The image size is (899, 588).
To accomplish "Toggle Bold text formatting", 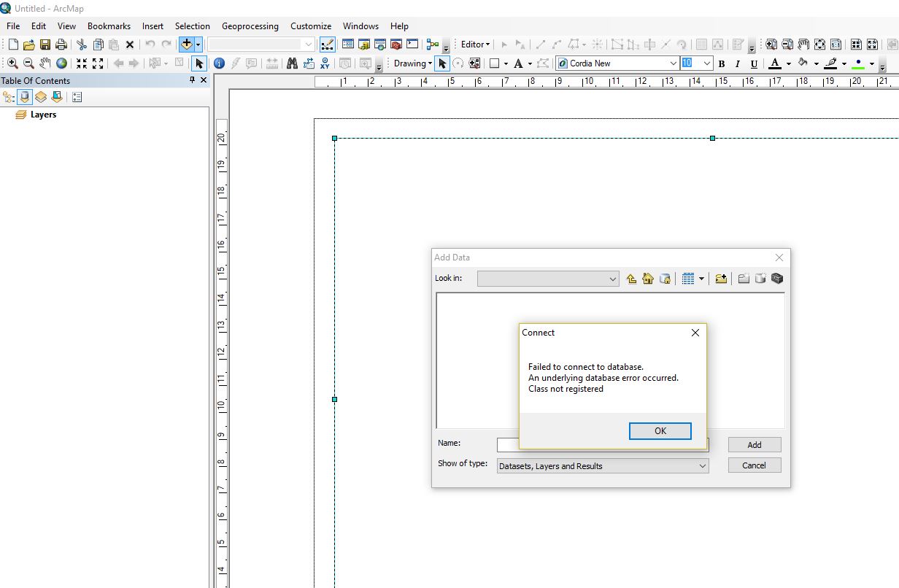I will point(722,63).
